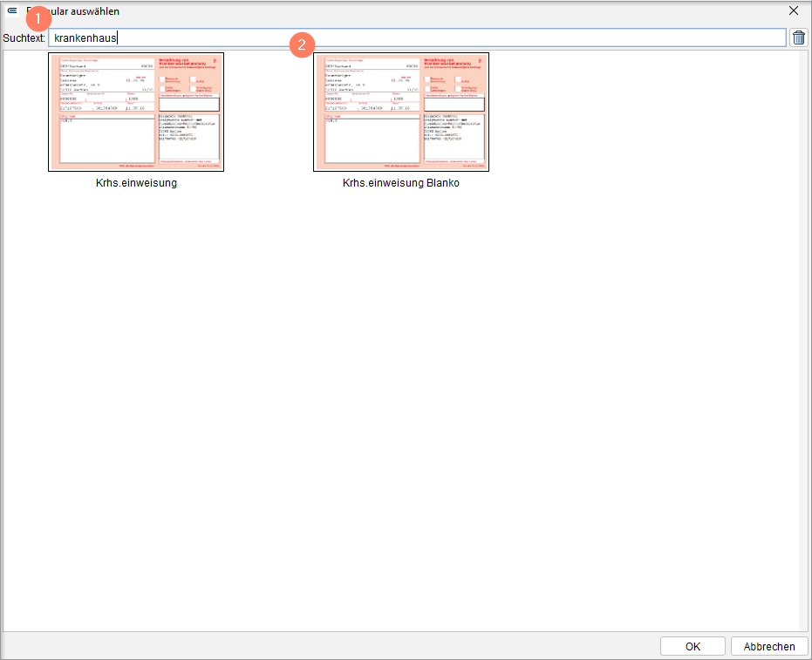
Task: Click the 'Suchtext:' label
Action: 24,37
